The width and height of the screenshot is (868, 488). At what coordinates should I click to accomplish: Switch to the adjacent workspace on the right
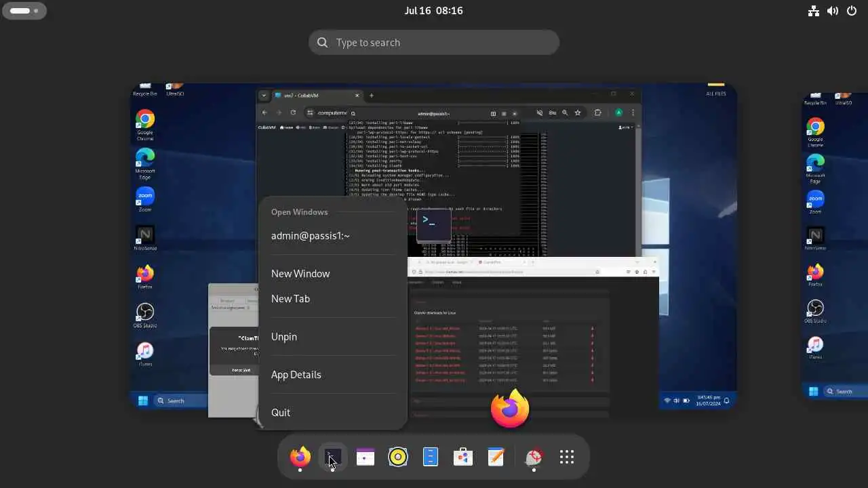[835, 245]
